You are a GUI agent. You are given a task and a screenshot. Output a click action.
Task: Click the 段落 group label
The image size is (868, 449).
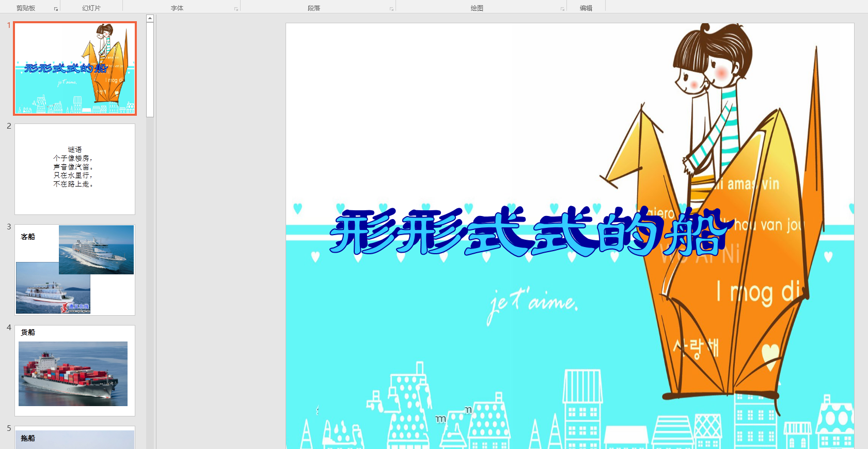[314, 8]
